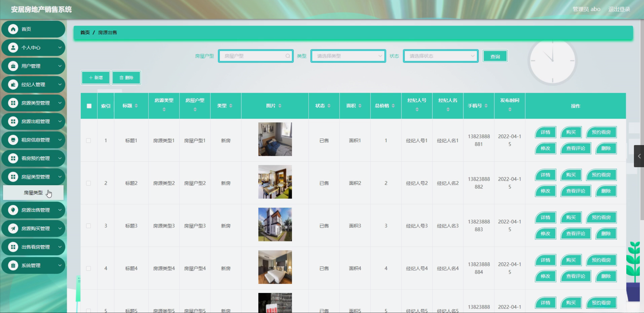Click the house thumbnail in row 标题3
The width and height of the screenshot is (644, 313).
click(275, 225)
